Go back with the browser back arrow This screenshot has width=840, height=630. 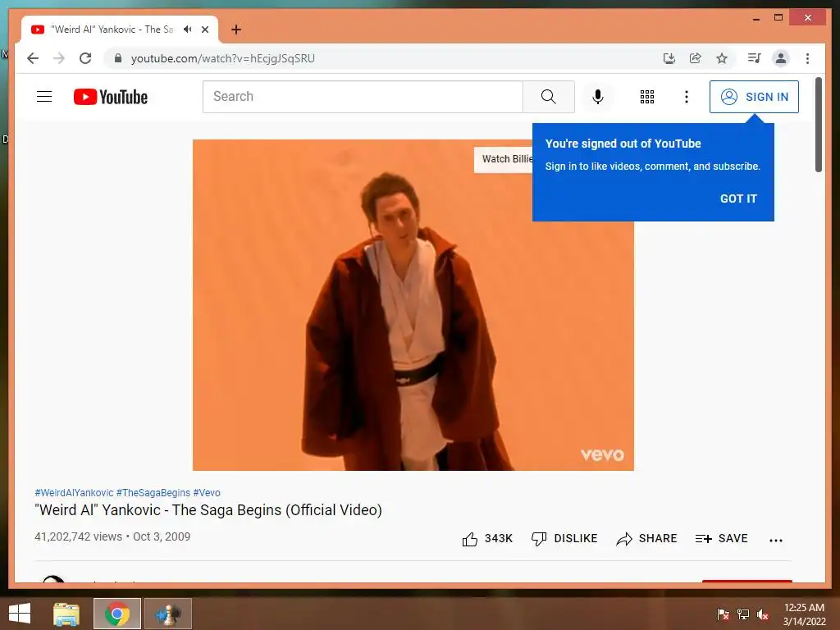(33, 58)
